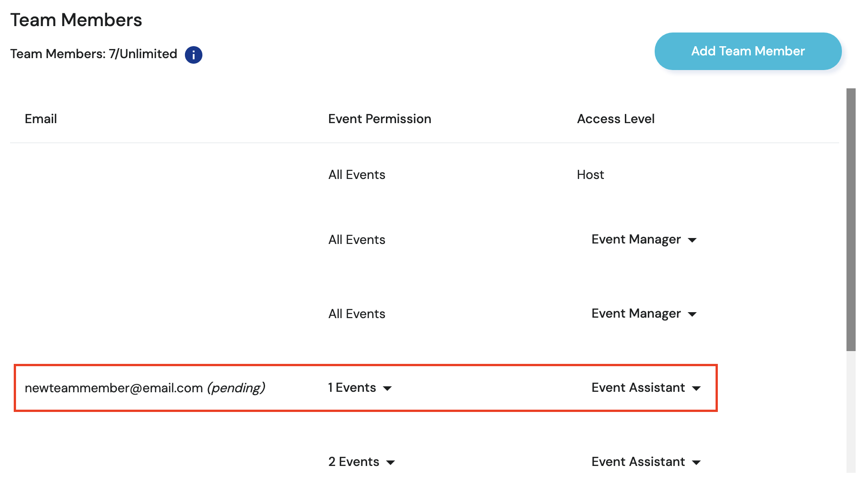Open the first Event Manager access dropdown
The image size is (868, 498).
tap(644, 240)
